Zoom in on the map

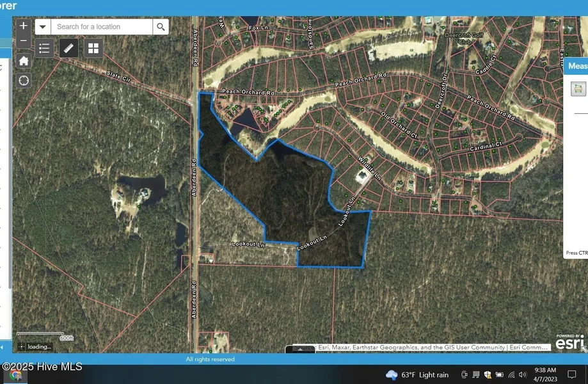[x=24, y=26]
